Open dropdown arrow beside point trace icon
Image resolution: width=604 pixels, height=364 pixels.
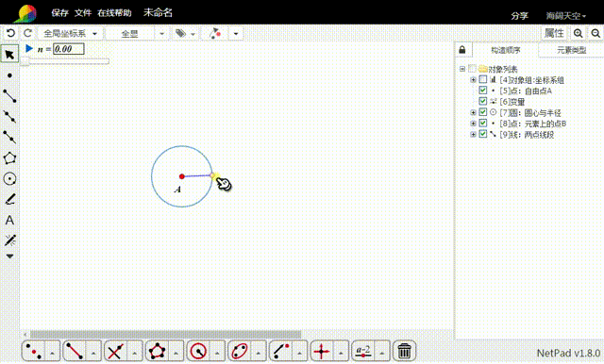tap(236, 33)
